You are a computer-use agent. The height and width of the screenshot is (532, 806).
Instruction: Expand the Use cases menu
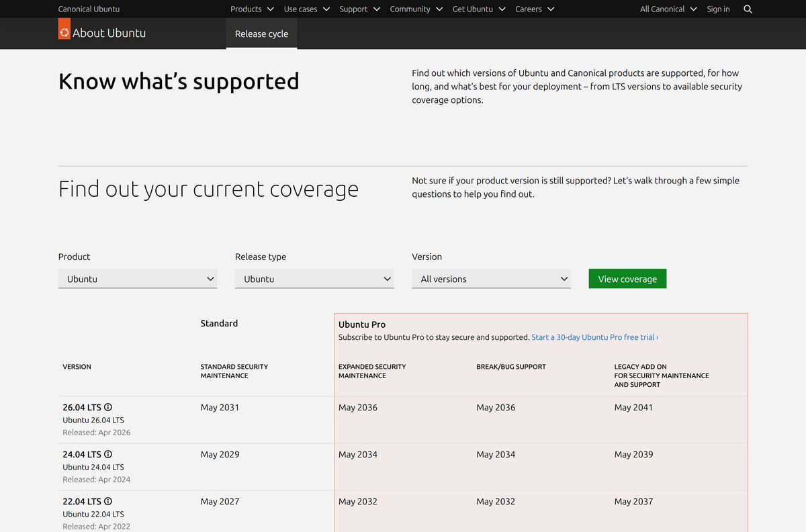point(307,9)
